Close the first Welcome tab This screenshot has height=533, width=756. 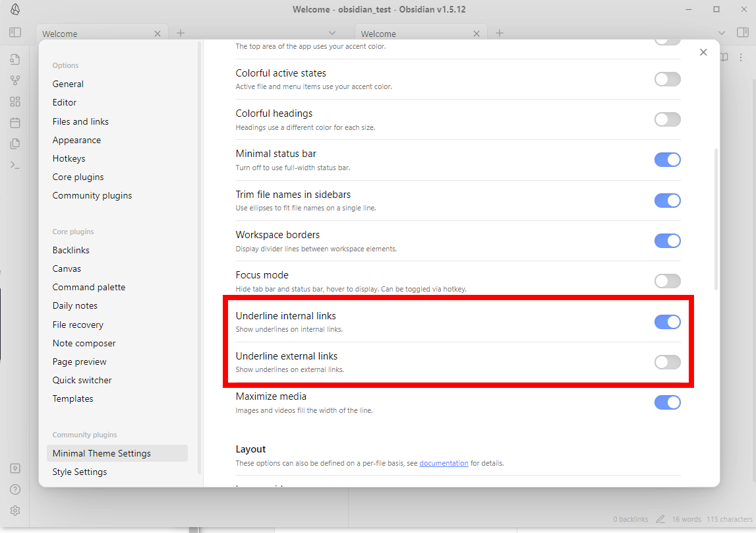pos(157,34)
